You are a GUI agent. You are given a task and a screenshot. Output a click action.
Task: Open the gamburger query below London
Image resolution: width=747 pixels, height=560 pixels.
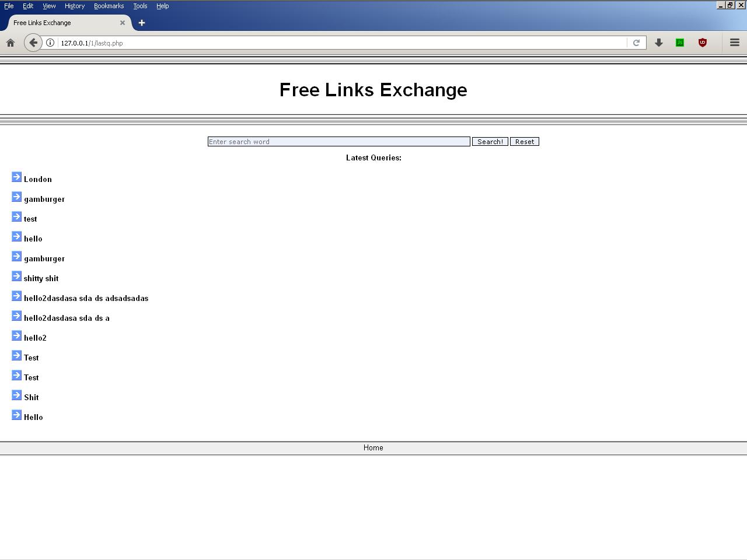(44, 199)
